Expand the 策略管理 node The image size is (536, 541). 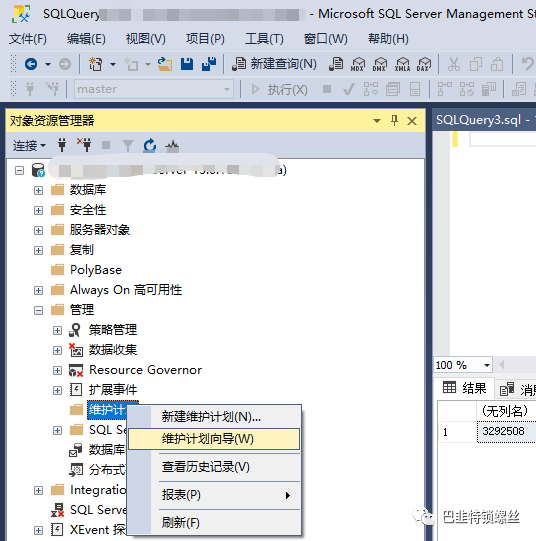tap(57, 331)
